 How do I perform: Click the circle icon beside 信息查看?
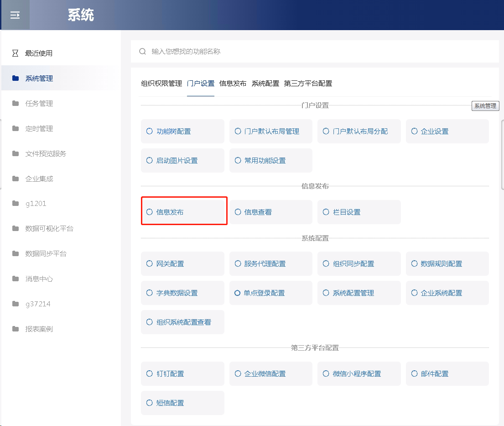pyautogui.click(x=238, y=212)
